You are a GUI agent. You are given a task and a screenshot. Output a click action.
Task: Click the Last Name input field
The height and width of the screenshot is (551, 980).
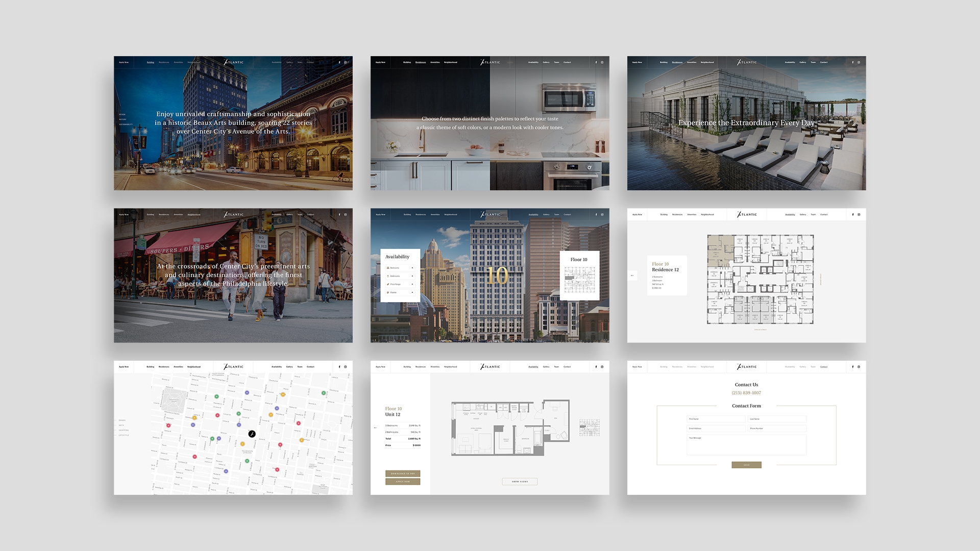[x=777, y=419]
